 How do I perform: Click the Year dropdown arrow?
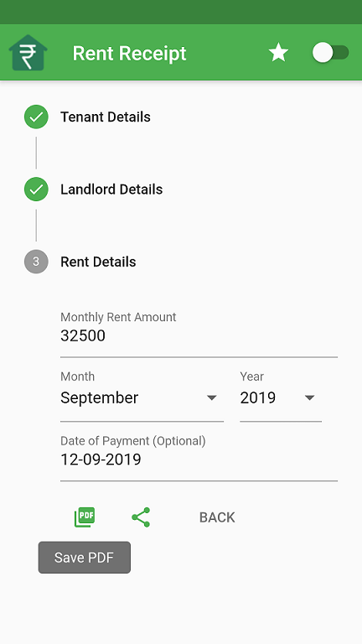[309, 397]
